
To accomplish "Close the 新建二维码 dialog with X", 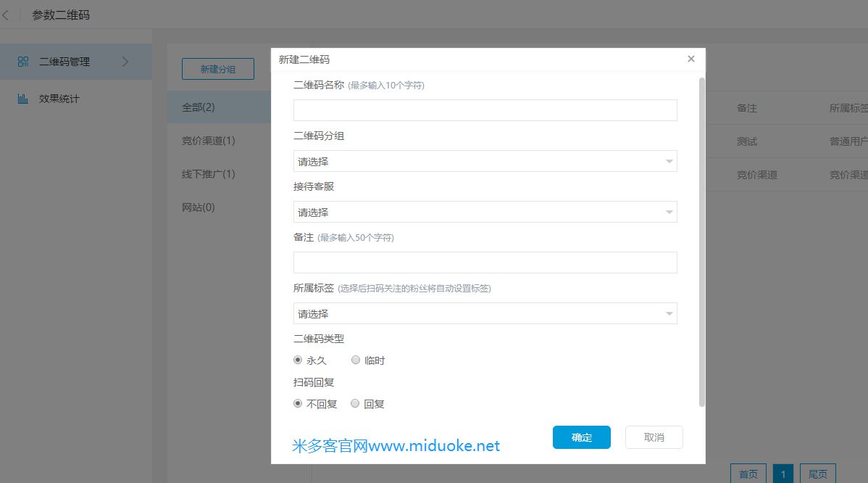I will 691,59.
